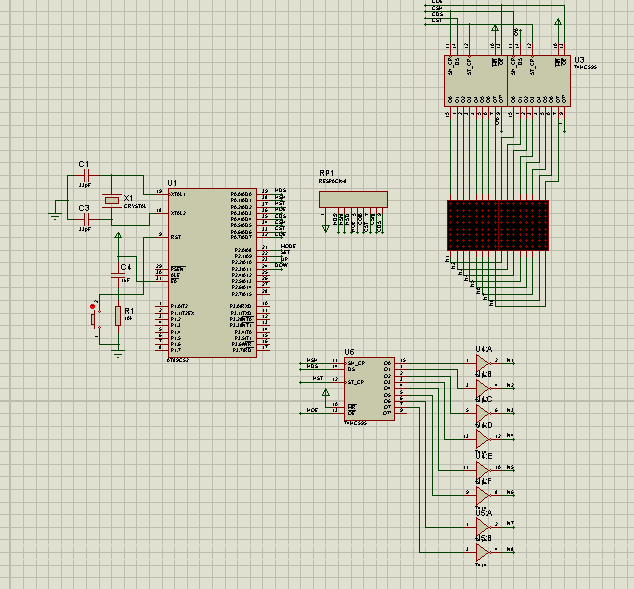Select the right LED dot matrix
This screenshot has height=589, width=634.
point(524,225)
